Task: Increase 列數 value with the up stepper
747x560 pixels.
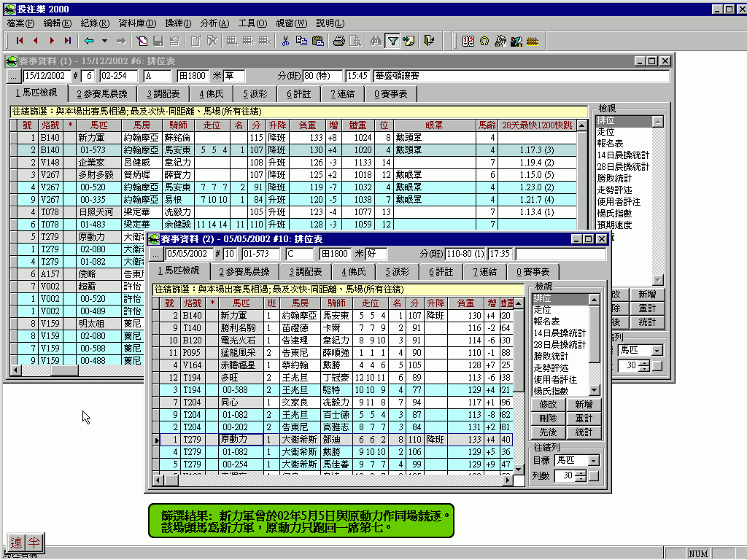Action: point(581,472)
